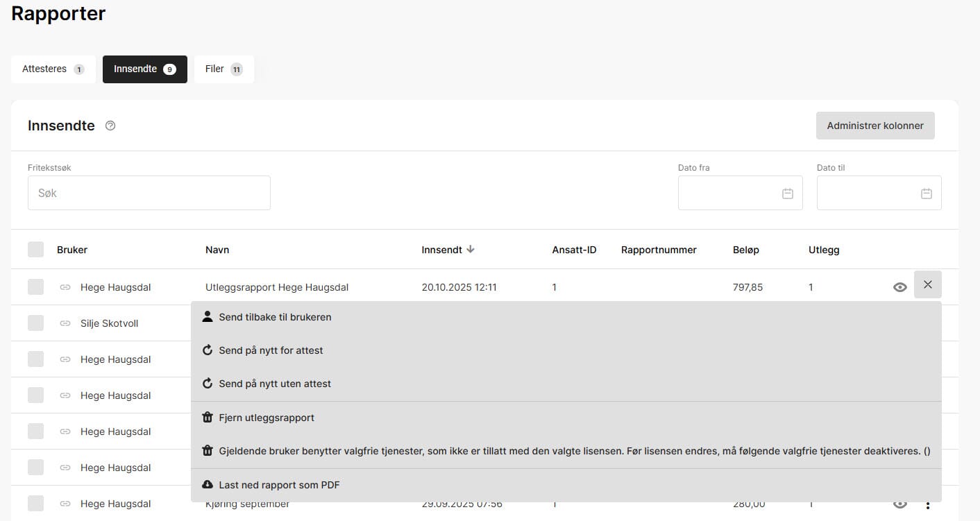
Task: Click the eye icon on Kjøring september row
Action: 899,504
